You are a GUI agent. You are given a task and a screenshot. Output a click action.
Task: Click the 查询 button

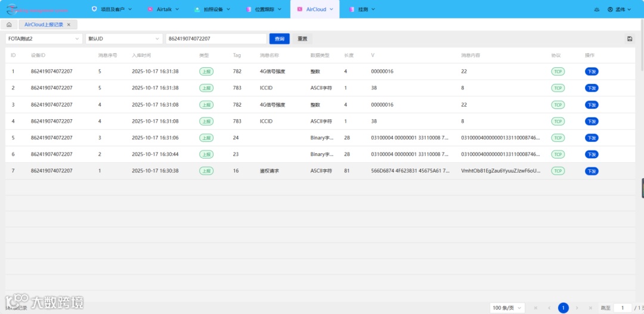pyautogui.click(x=280, y=39)
